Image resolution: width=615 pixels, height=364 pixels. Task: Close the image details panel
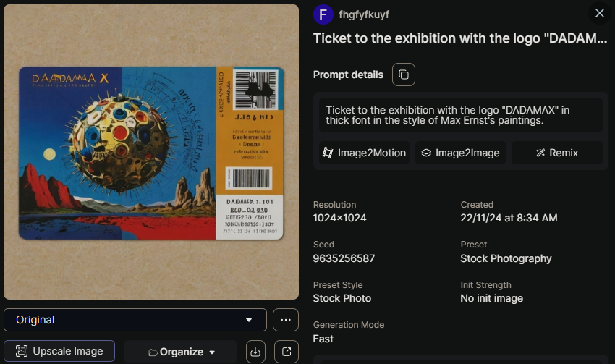599,13
